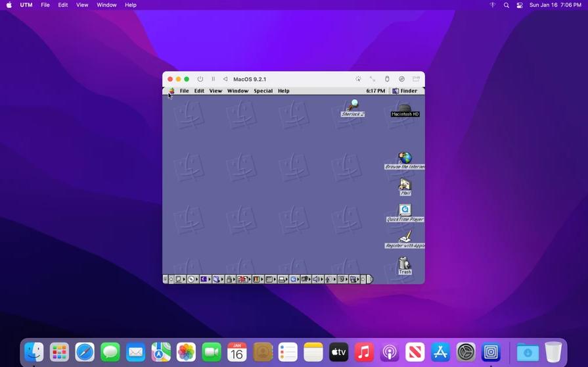Pause the MacOS 9.2.1 virtual machine
This screenshot has width=588, height=367.
point(213,79)
